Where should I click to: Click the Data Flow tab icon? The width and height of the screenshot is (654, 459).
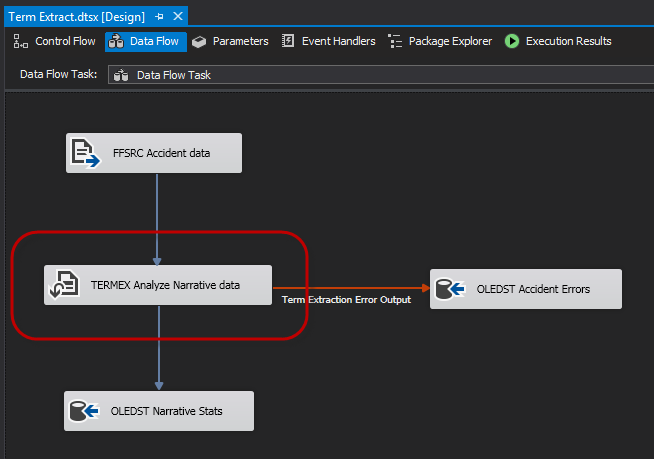(116, 41)
